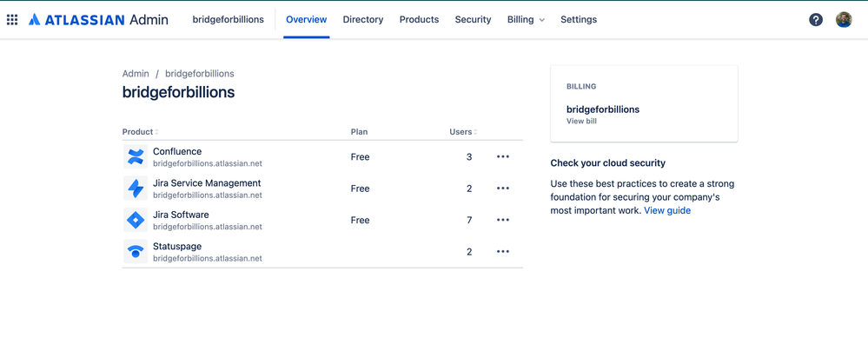Viewport: 868px width, 344px height.
Task: Click the Plan column header
Action: click(x=359, y=132)
